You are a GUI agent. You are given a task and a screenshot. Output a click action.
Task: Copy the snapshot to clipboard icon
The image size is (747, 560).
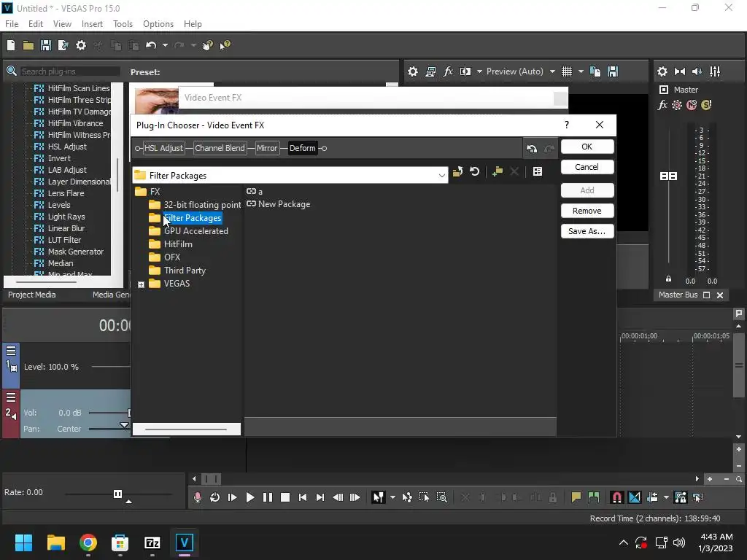(595, 71)
